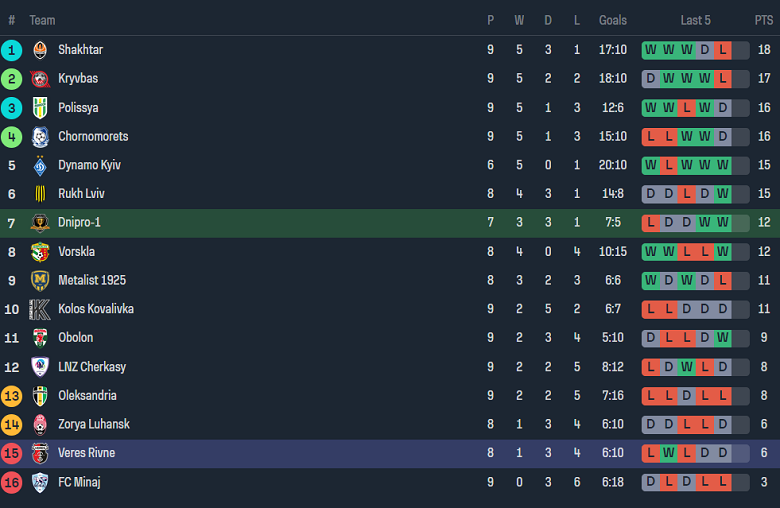This screenshot has width=780, height=508.
Task: Click the position 16 relegation badge
Action: pos(12,482)
